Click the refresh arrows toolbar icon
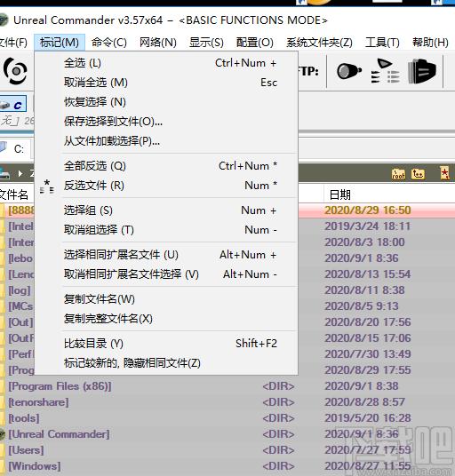455x476 pixels. click(15, 71)
